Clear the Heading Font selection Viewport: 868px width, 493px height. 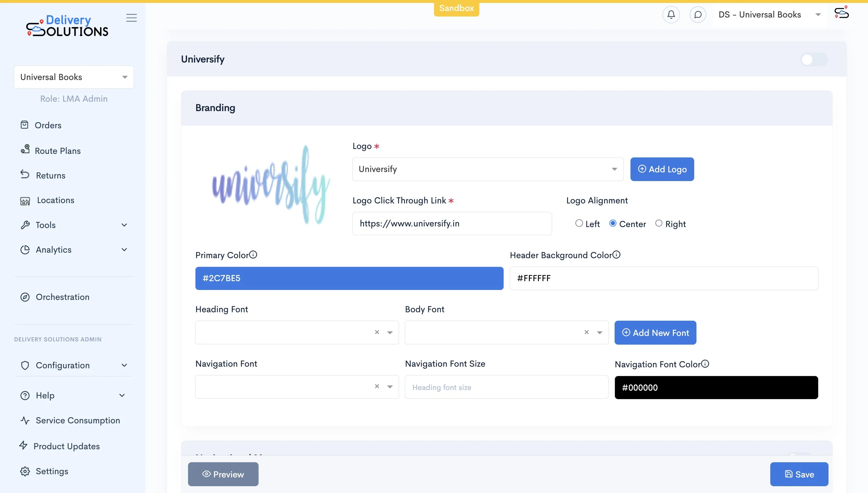click(377, 333)
